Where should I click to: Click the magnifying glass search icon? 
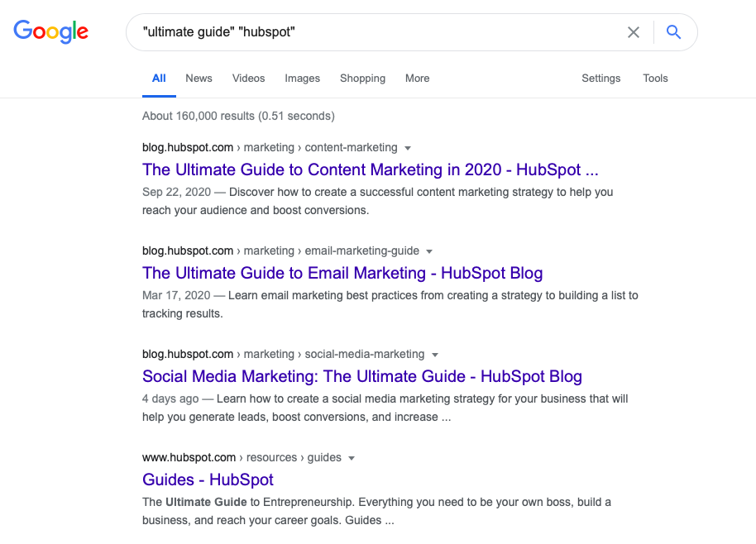point(674,32)
